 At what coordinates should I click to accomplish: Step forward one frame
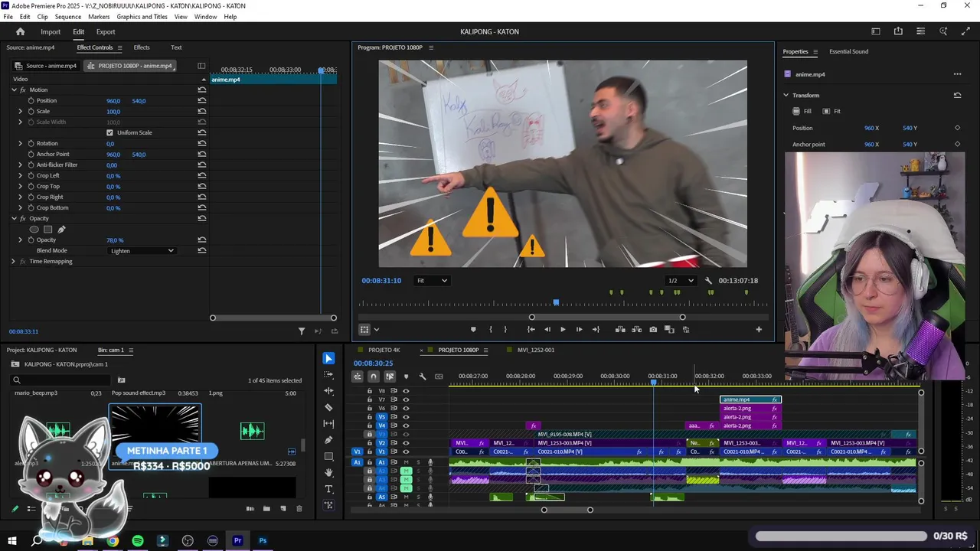click(x=579, y=329)
